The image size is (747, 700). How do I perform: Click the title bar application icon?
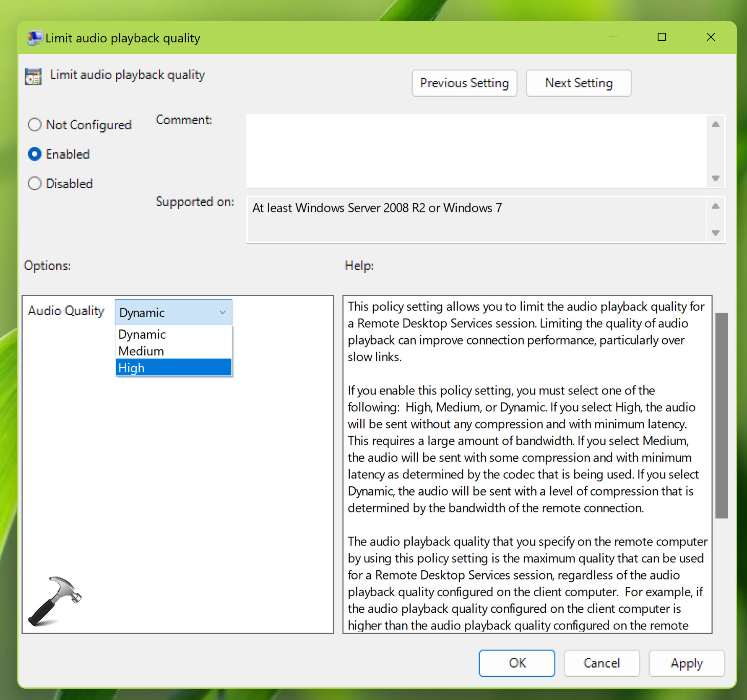pos(34,38)
